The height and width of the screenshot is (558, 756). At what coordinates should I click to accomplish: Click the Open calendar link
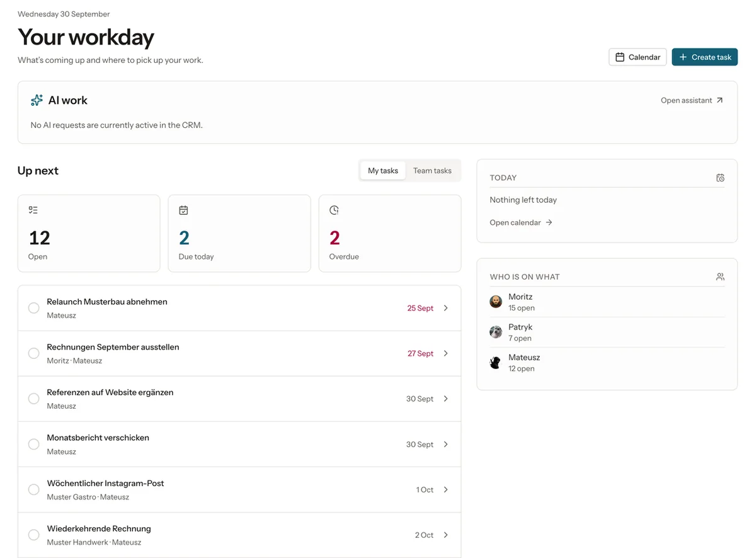521,222
